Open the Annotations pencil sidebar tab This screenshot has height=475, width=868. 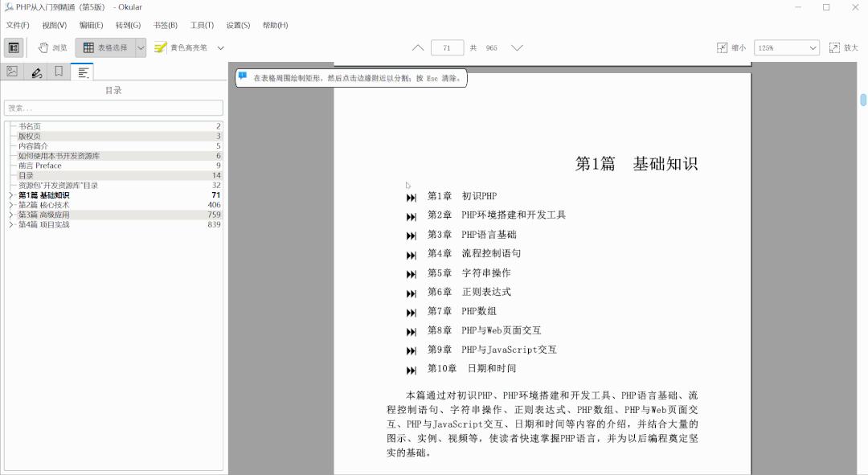click(35, 71)
